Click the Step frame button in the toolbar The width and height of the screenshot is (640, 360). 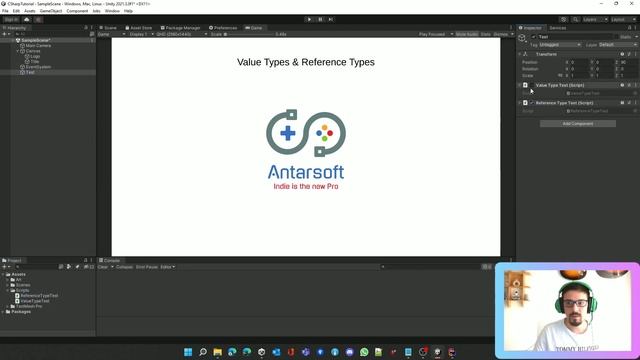331,19
